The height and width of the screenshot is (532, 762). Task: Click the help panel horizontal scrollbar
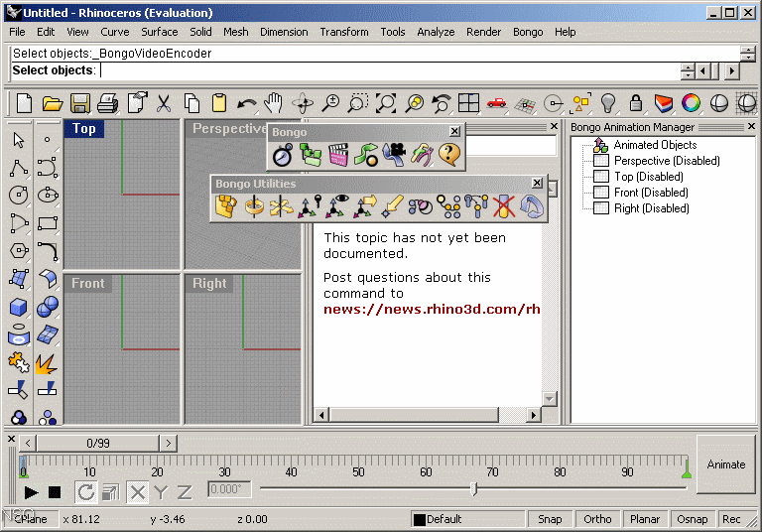(x=428, y=415)
